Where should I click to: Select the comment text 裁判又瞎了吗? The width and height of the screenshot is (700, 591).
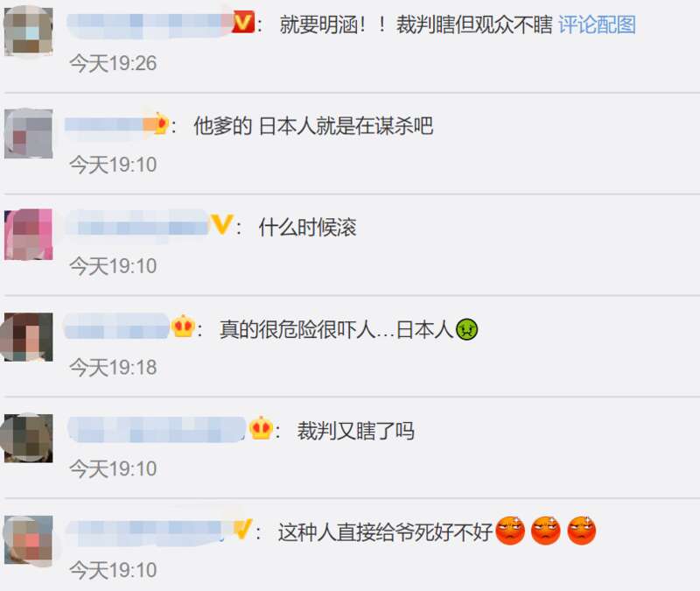point(356,431)
